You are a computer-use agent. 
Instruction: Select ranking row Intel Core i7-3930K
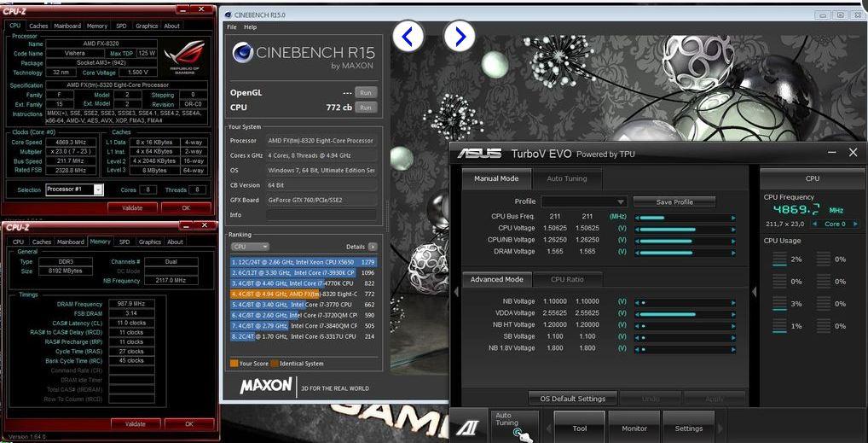(x=304, y=272)
